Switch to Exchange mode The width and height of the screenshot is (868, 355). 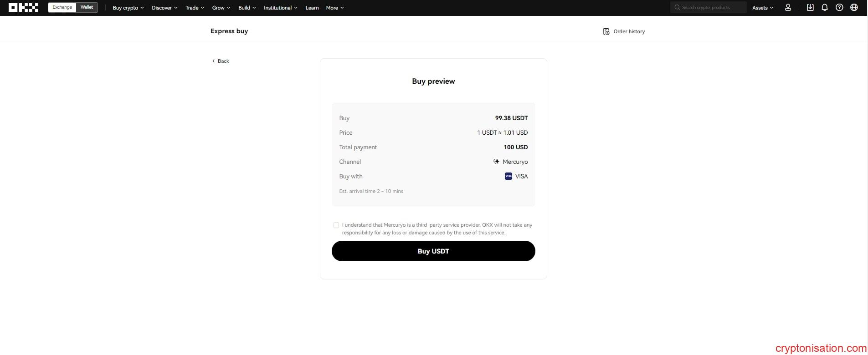[62, 7]
